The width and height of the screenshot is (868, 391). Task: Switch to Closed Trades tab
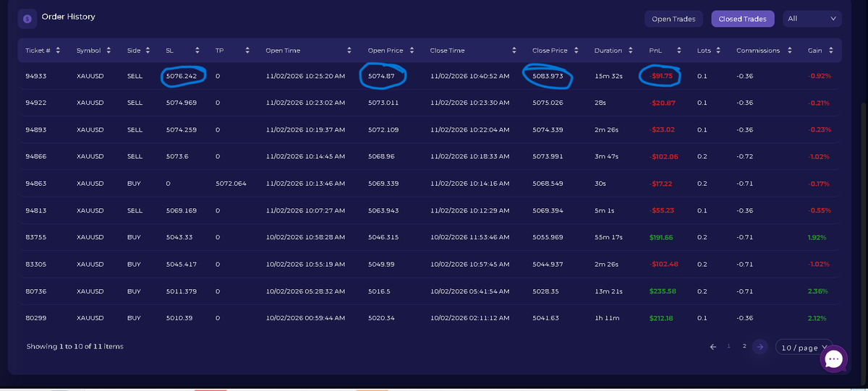tap(743, 19)
